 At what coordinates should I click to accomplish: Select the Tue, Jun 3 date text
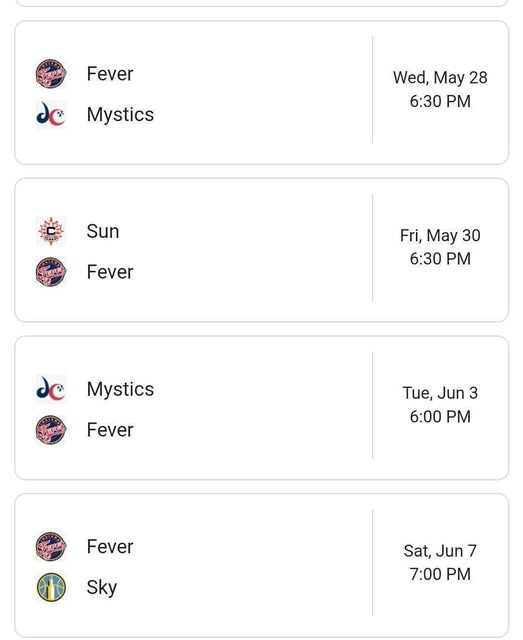440,393
